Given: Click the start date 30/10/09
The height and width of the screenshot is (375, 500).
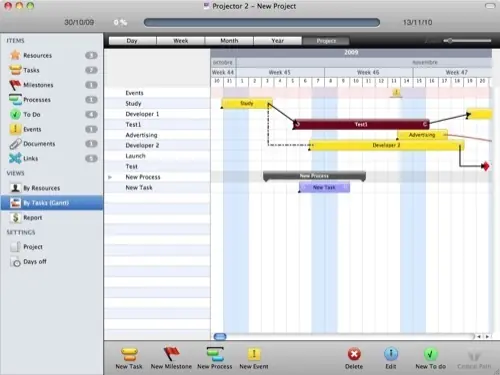Looking at the screenshot, I should tap(79, 22).
